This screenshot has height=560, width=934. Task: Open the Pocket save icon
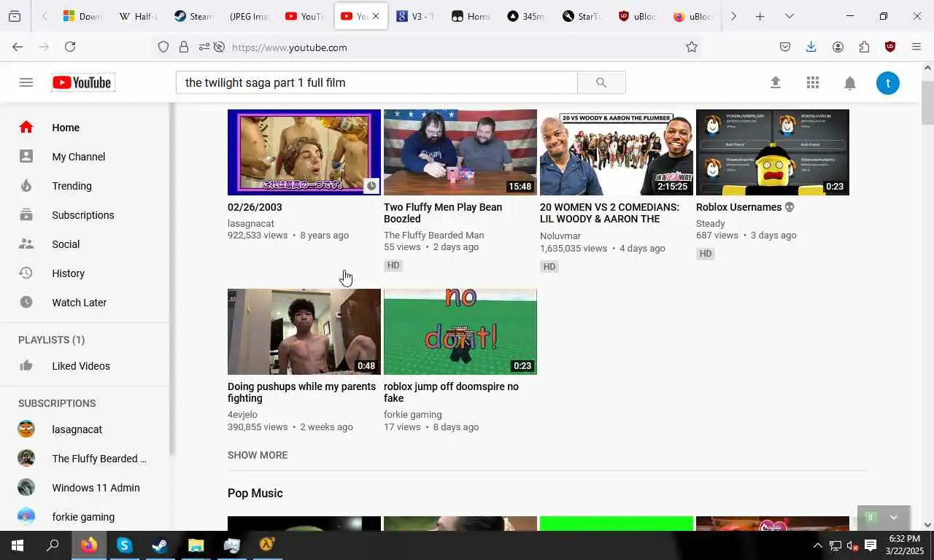pyautogui.click(x=785, y=47)
